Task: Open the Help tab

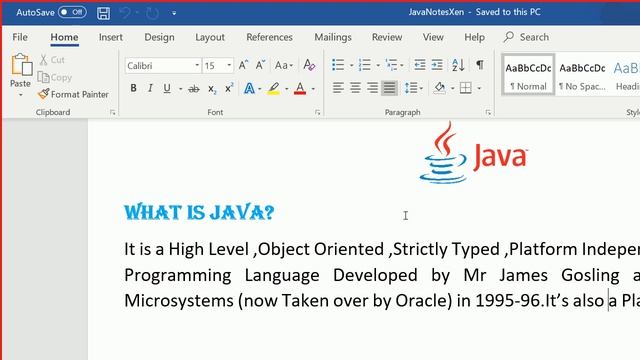Action: (x=474, y=37)
